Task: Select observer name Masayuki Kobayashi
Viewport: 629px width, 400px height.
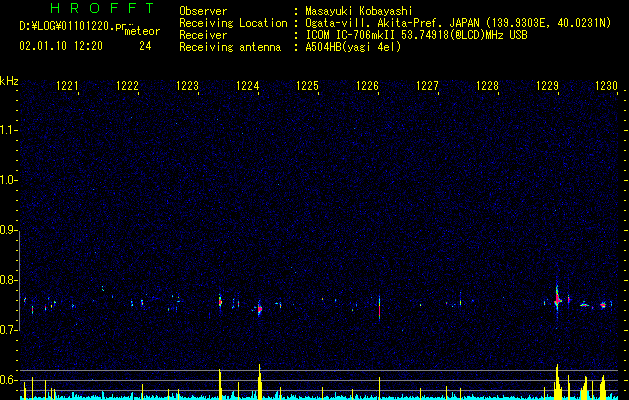Action: click(359, 11)
